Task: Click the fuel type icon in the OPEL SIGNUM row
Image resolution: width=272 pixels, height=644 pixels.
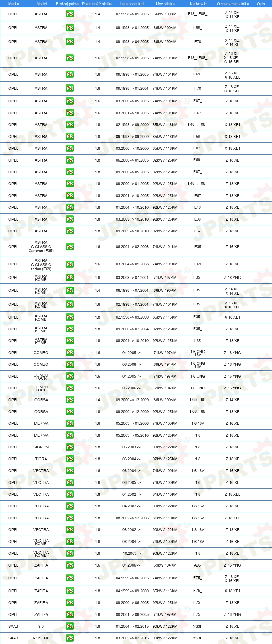Action: pyautogui.click(x=70, y=447)
